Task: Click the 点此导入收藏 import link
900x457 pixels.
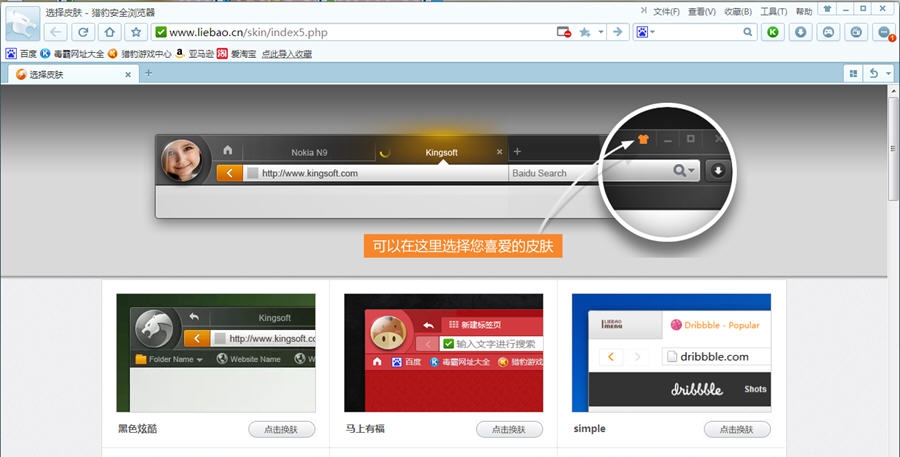Action: tap(286, 54)
